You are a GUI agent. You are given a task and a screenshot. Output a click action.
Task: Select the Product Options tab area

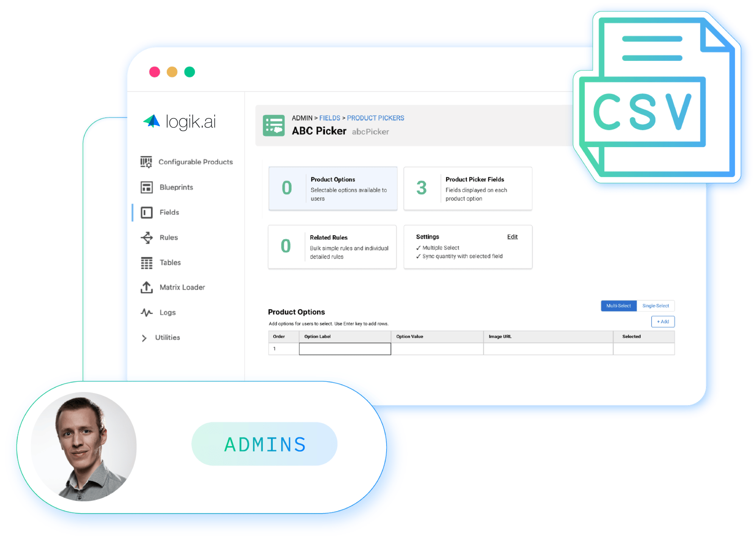[x=339, y=190]
